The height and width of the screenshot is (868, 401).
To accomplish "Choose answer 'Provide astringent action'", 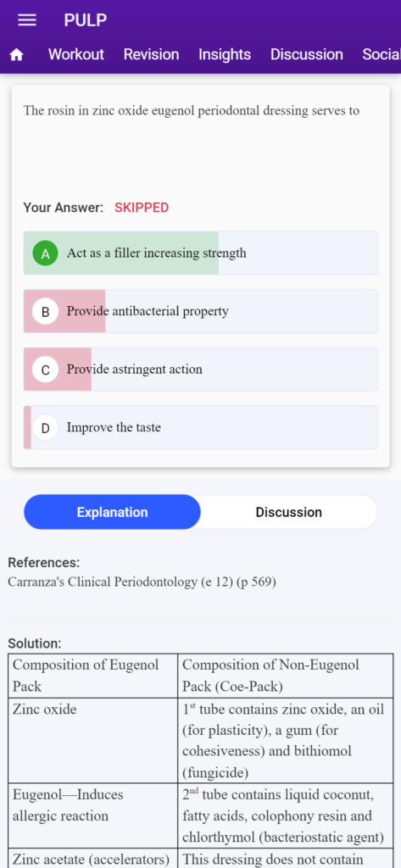I will pyautogui.click(x=200, y=370).
